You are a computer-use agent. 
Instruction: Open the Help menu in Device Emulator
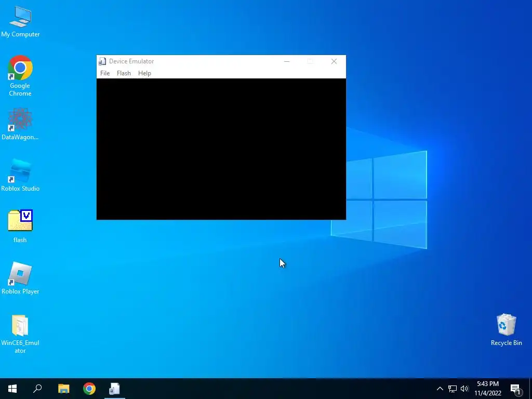tap(144, 73)
